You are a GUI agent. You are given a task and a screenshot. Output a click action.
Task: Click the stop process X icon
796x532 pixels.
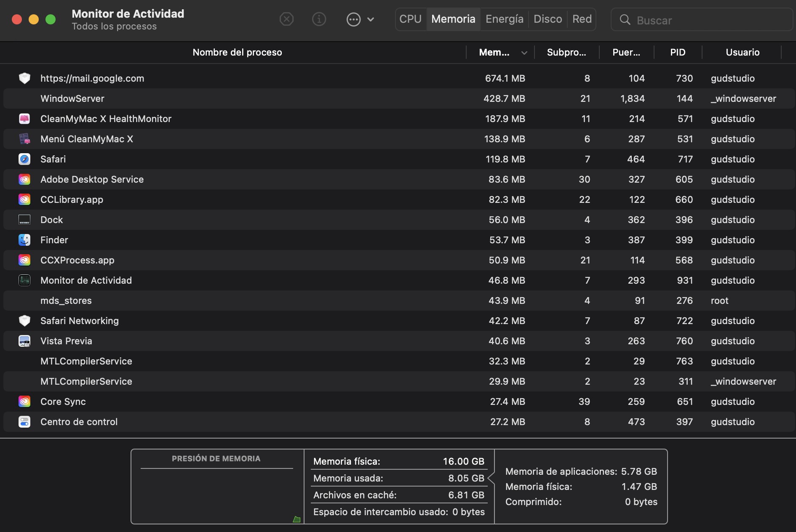coord(286,19)
